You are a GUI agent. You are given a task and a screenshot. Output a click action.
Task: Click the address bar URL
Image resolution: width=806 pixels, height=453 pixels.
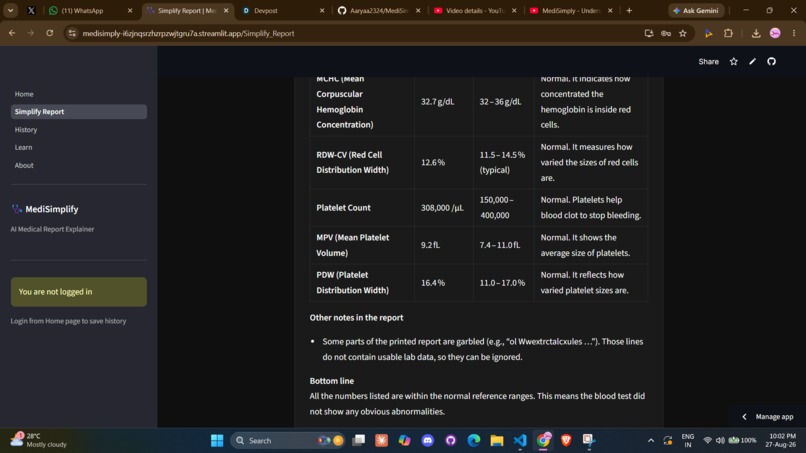point(188,33)
